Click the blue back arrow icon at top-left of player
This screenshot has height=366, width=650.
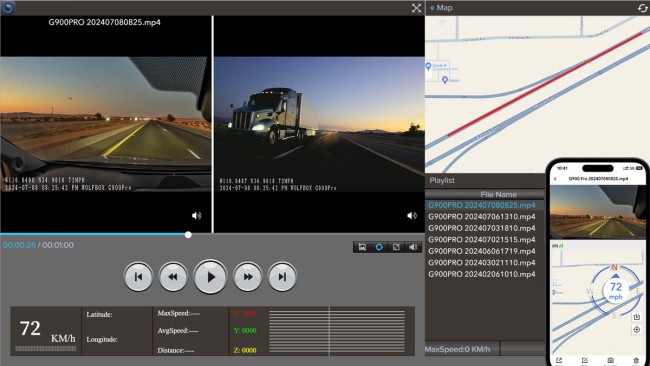[7, 7]
